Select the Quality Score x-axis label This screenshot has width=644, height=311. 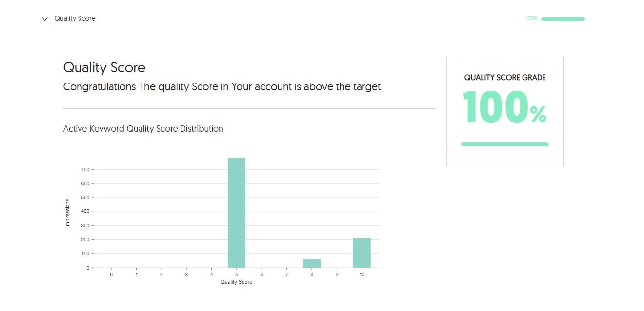pyautogui.click(x=236, y=282)
